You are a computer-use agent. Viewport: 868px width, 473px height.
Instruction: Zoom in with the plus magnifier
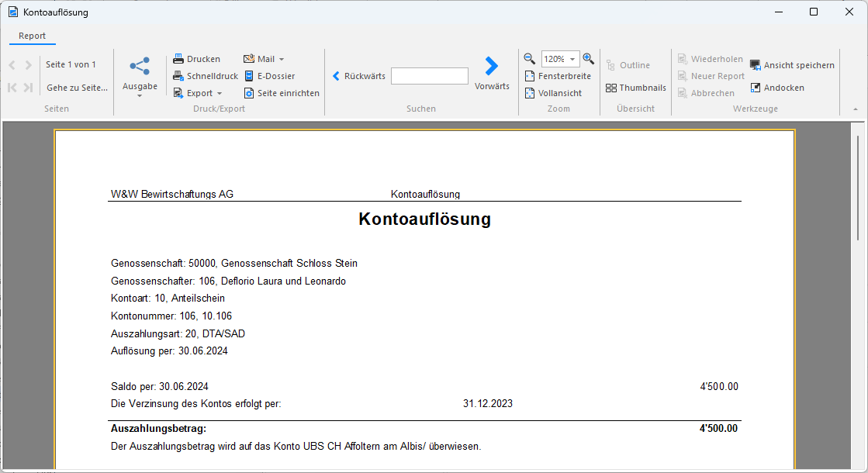[589, 58]
